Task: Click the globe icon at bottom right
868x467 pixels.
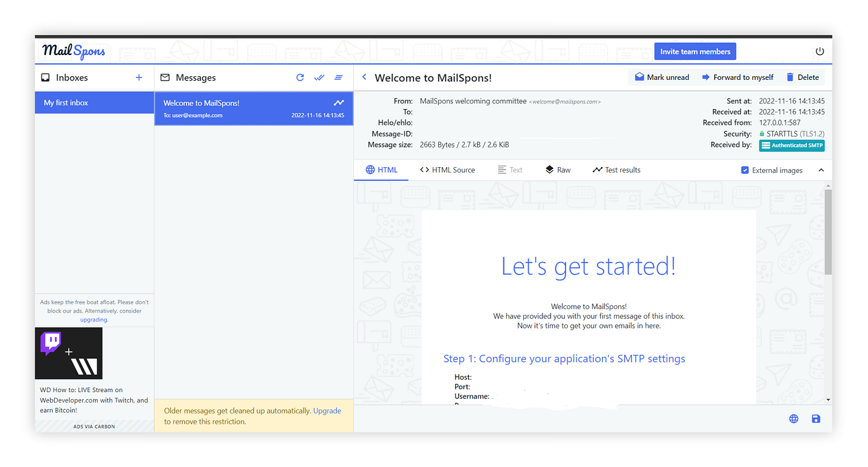Action: [794, 419]
